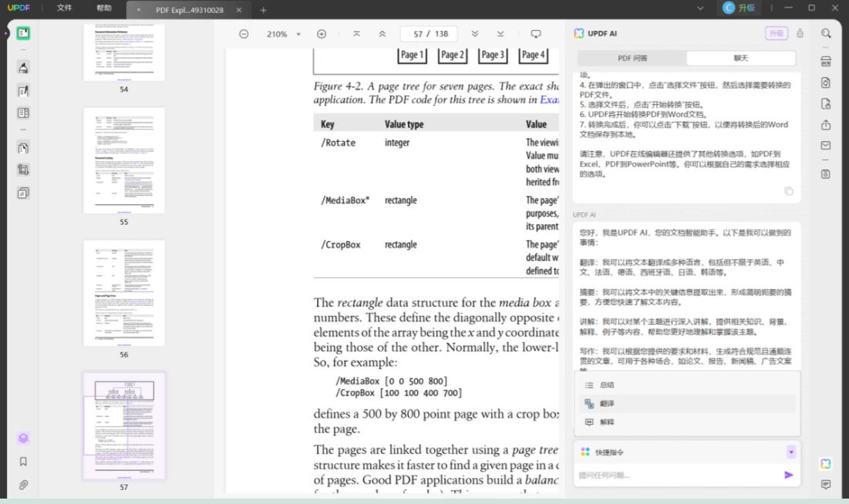Go to the next page arrow

click(x=475, y=34)
